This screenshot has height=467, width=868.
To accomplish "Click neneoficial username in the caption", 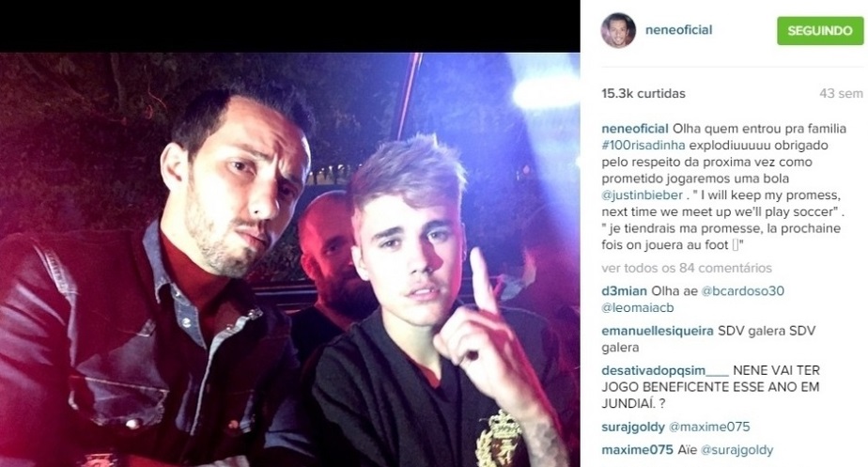I will click(635, 129).
